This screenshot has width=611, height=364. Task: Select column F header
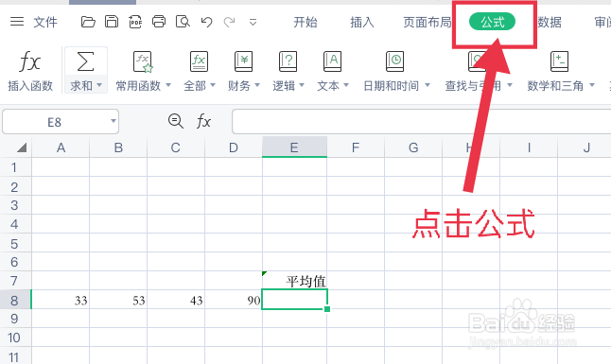(x=356, y=147)
